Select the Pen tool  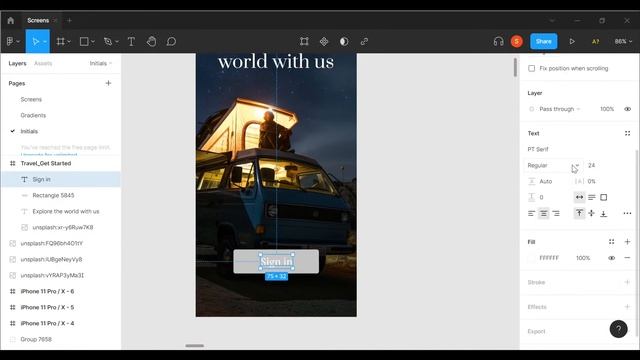tap(108, 41)
